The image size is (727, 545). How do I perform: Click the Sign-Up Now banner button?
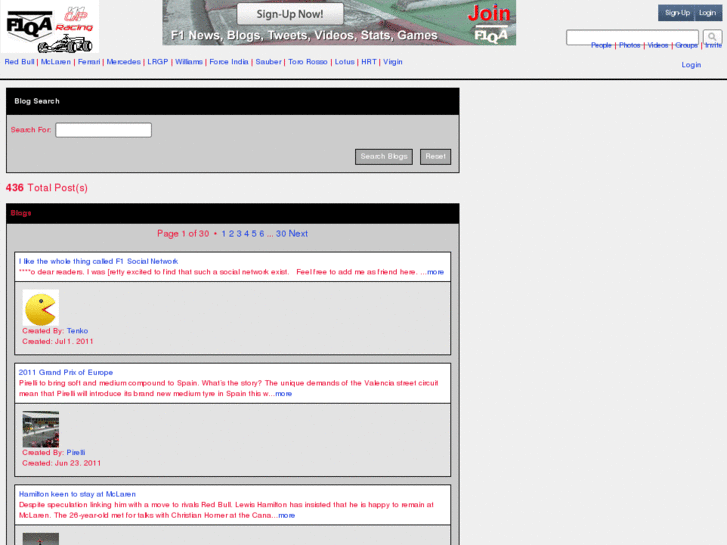(290, 14)
